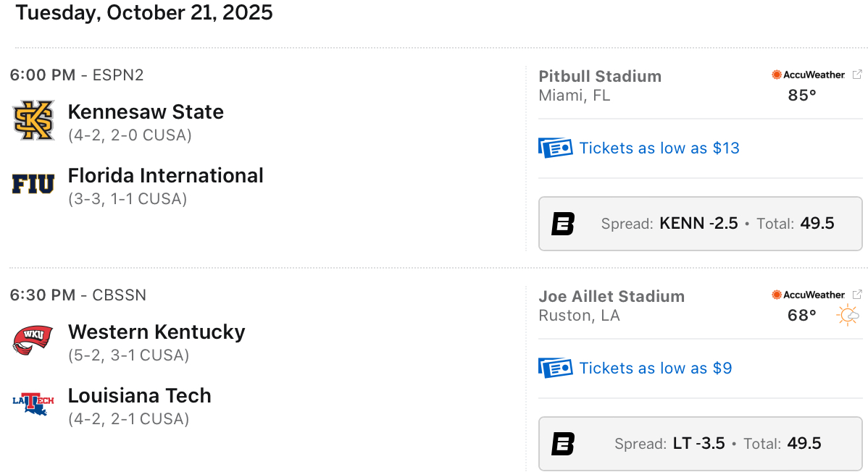Click the Louisiana Tech team logo
868x472 pixels.
coord(33,404)
